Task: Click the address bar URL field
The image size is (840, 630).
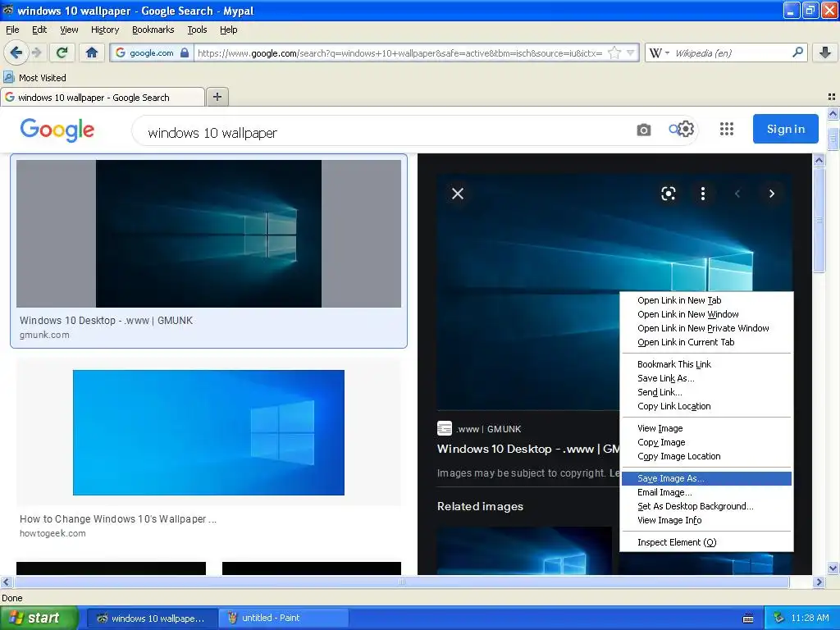Action: [x=399, y=52]
